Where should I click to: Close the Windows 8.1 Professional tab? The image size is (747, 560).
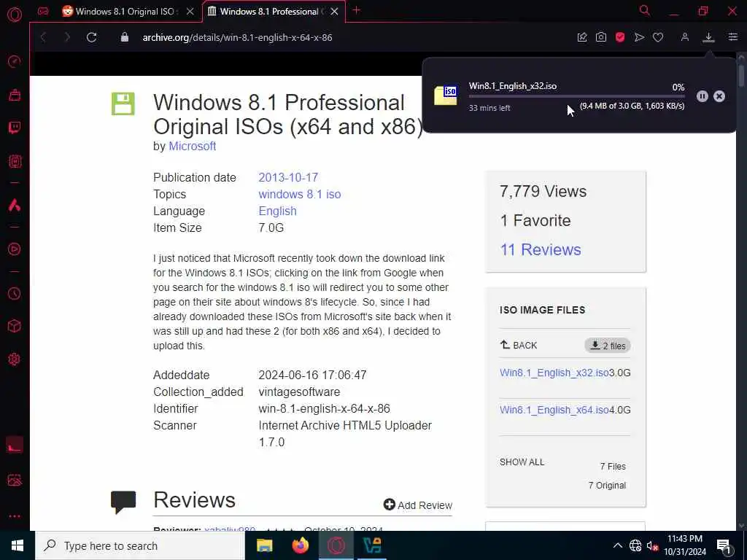pyautogui.click(x=334, y=12)
